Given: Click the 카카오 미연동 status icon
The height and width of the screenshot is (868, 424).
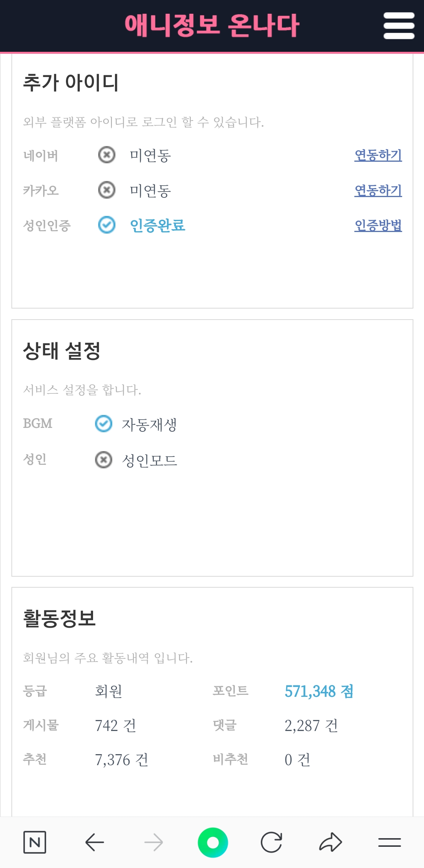Looking at the screenshot, I should [106, 190].
